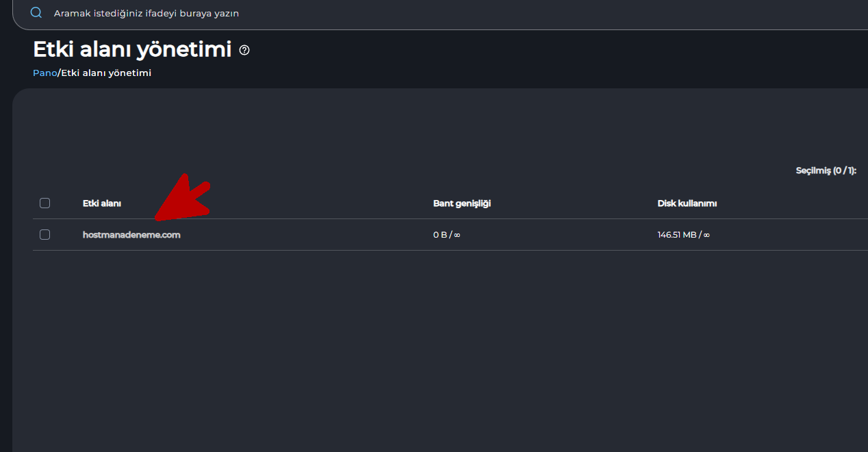Tick the select-all checkbox in table header
Screen dimensions: 868x452
44,203
